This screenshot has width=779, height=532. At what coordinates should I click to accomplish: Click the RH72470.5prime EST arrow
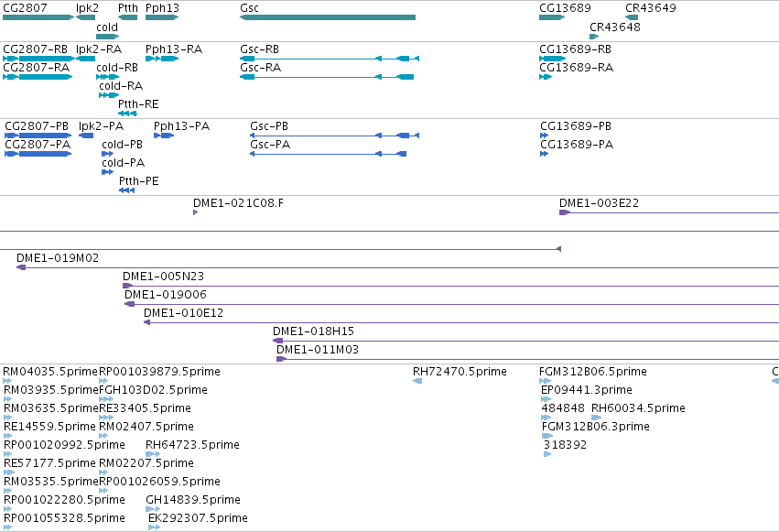coord(417,381)
